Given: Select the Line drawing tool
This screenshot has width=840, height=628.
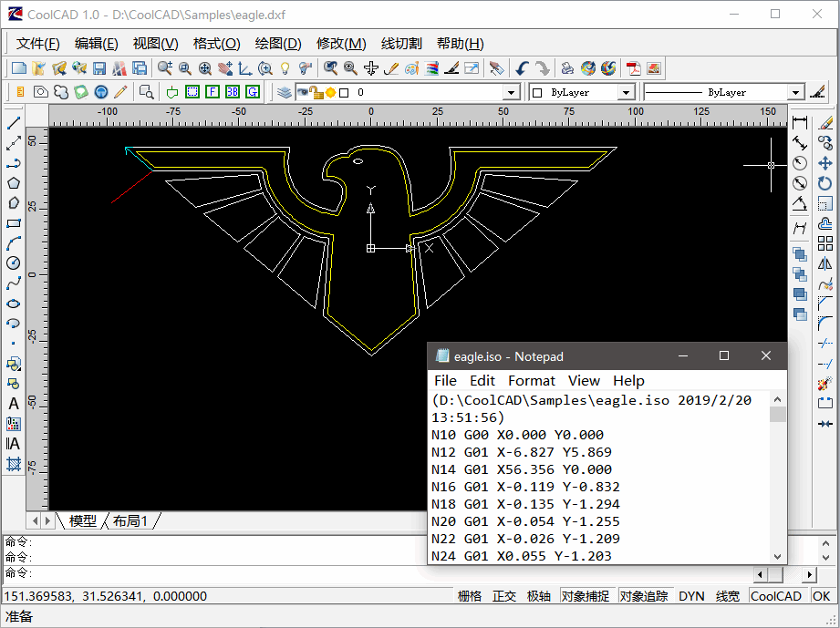Looking at the screenshot, I should click(14, 123).
